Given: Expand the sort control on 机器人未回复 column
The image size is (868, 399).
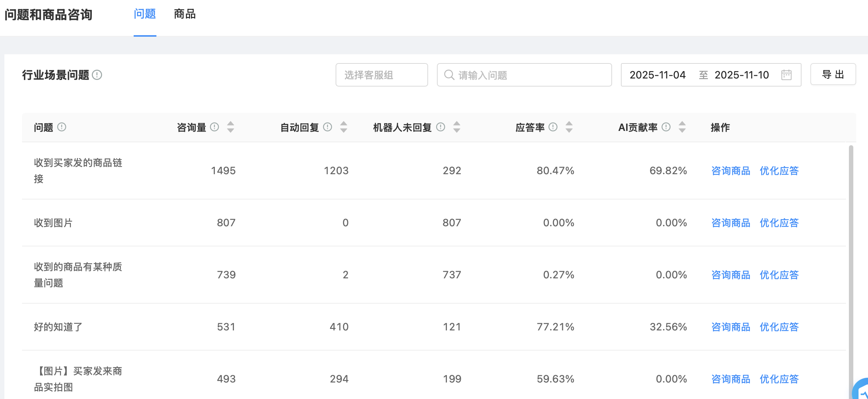Looking at the screenshot, I should pyautogui.click(x=457, y=127).
